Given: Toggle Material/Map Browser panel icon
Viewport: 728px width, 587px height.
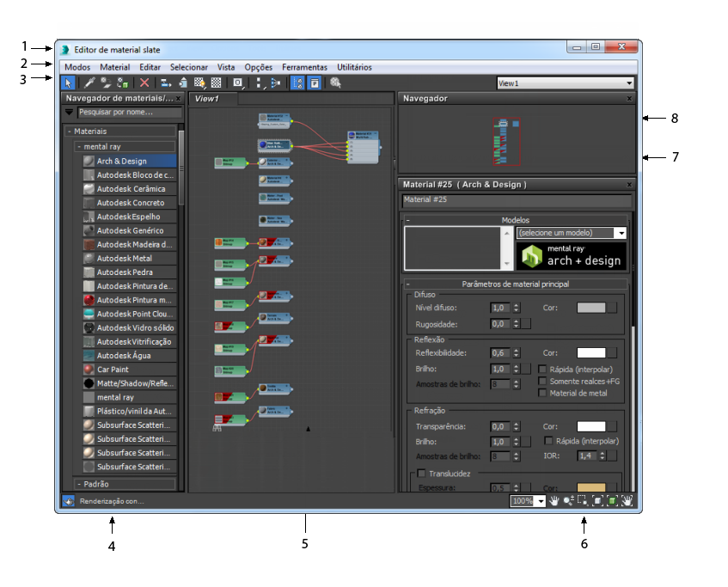Looking at the screenshot, I should 297,83.
